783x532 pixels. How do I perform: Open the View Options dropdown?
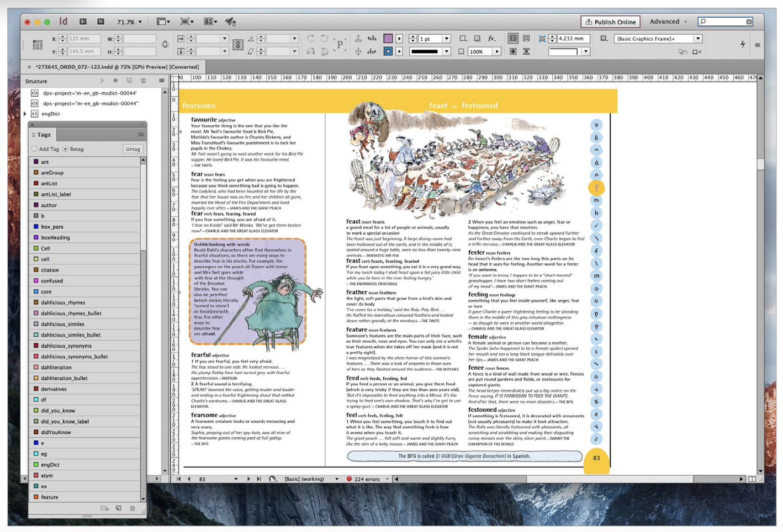[x=163, y=22]
